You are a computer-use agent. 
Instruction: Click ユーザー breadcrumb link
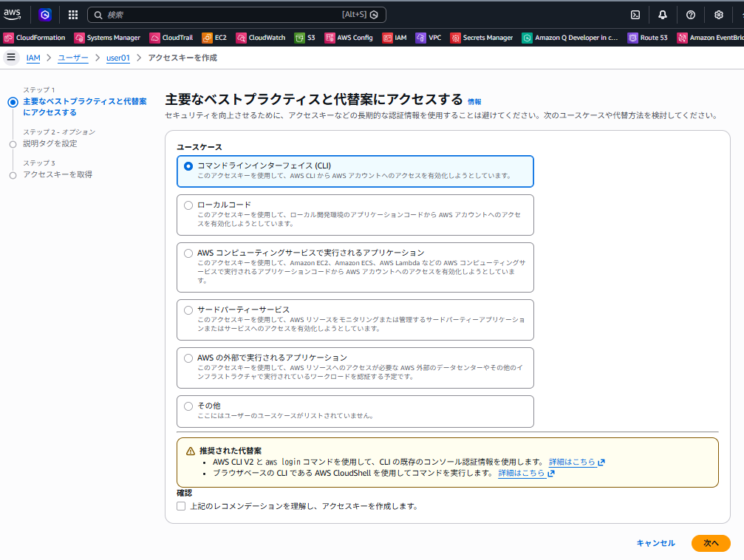pos(73,58)
